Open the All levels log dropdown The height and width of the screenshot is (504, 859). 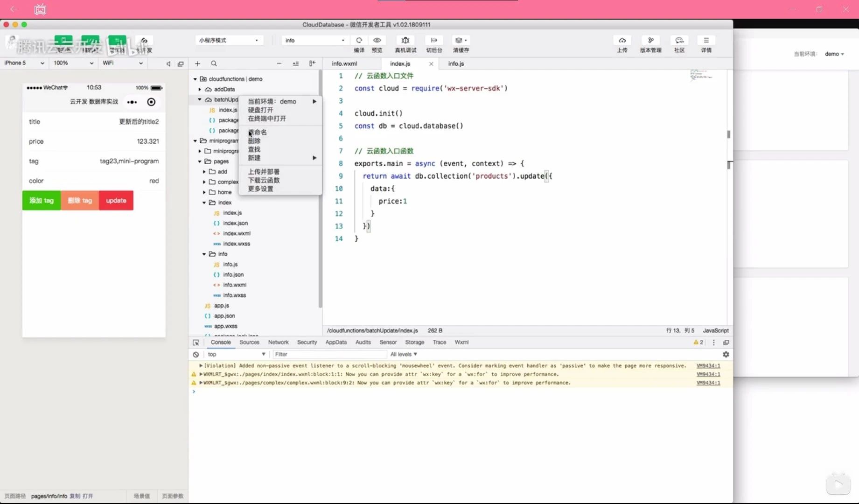click(x=404, y=354)
